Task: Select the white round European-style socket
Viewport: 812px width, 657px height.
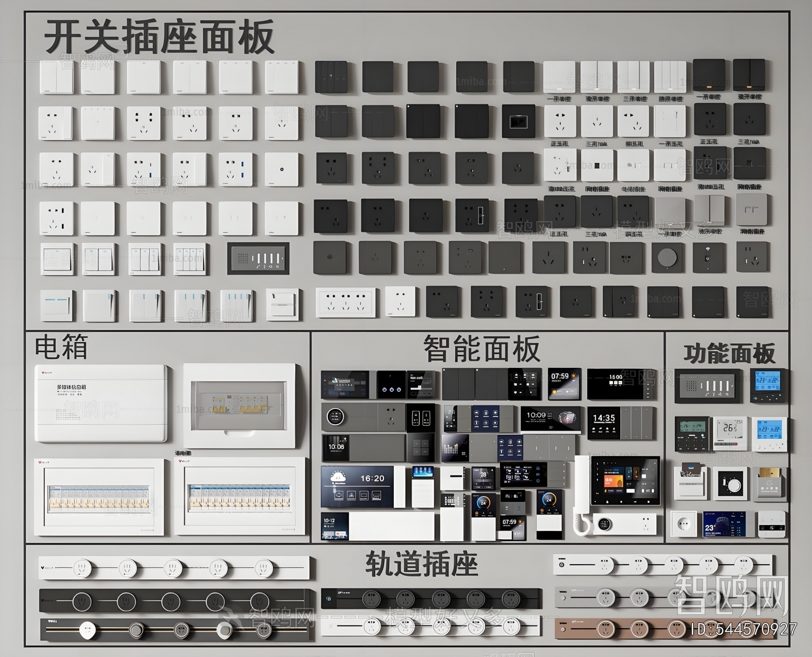Action: coord(684,524)
